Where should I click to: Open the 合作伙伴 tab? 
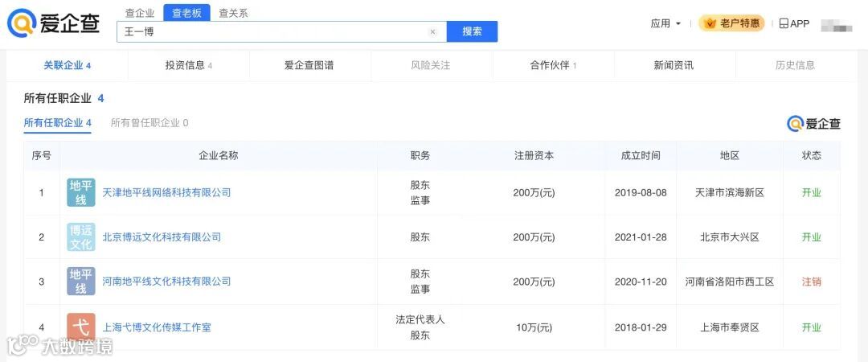553,65
